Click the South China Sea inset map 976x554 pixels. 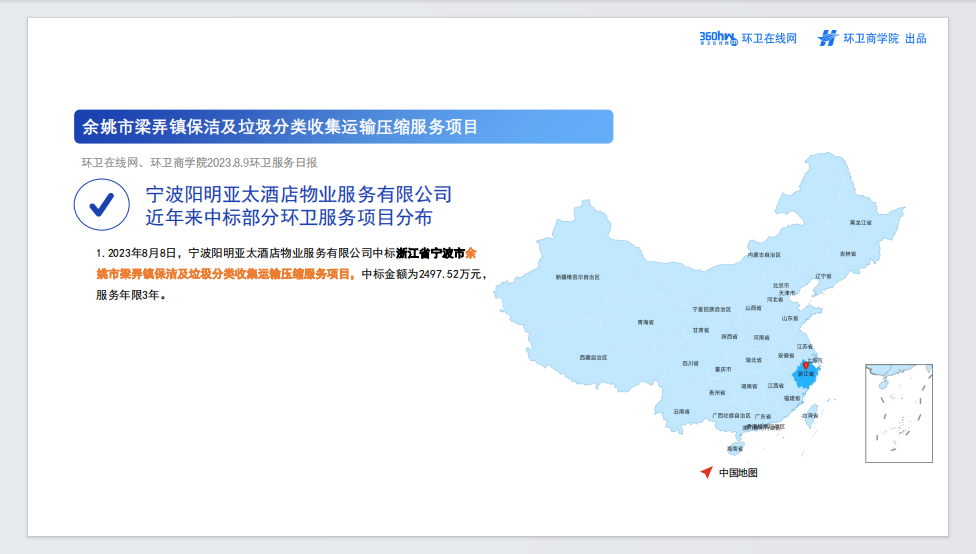(x=899, y=413)
